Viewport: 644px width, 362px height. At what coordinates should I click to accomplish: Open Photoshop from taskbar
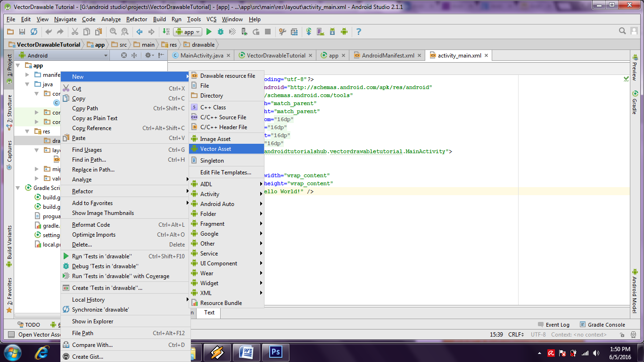(x=276, y=353)
